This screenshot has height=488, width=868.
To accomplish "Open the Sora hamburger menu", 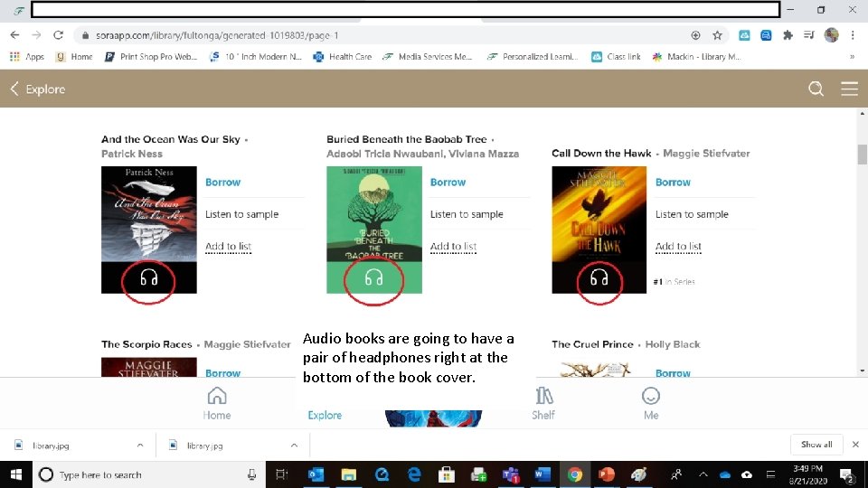I will point(849,89).
